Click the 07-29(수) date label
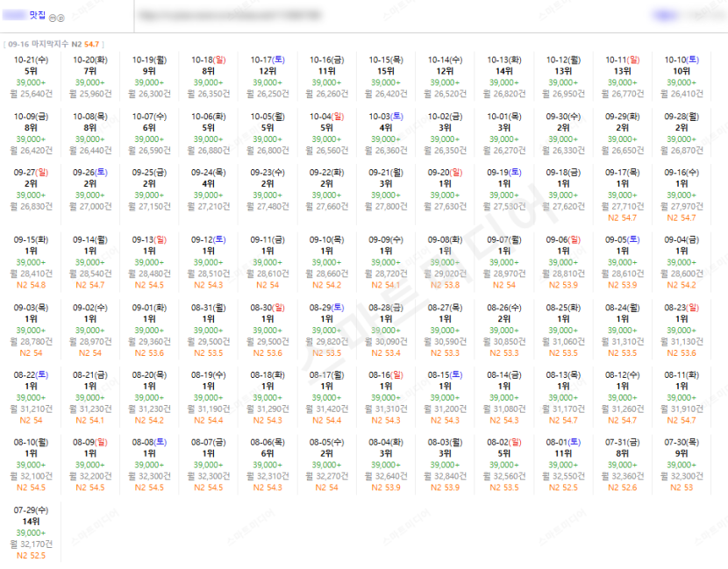The width and height of the screenshot is (728, 569). (31, 510)
